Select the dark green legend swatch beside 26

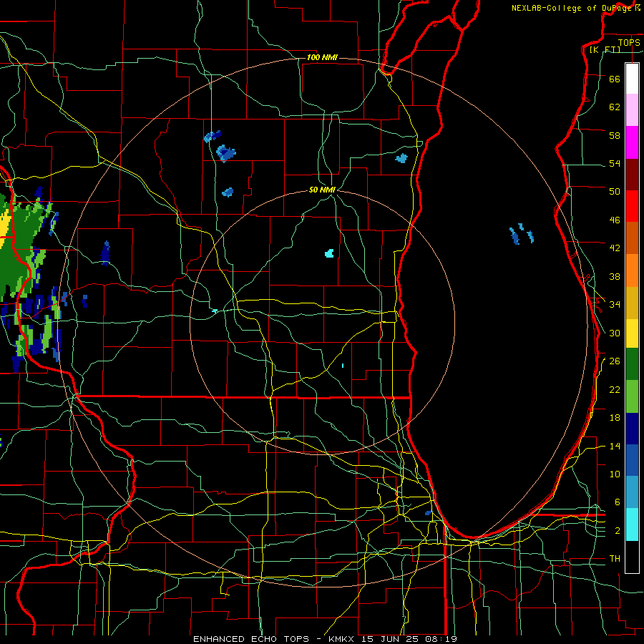632,364
